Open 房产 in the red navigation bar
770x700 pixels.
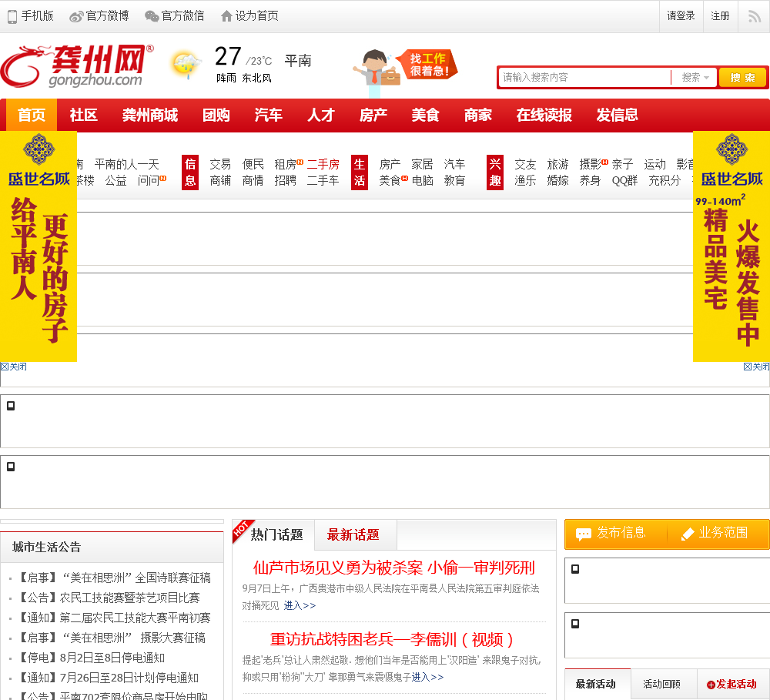click(x=373, y=115)
